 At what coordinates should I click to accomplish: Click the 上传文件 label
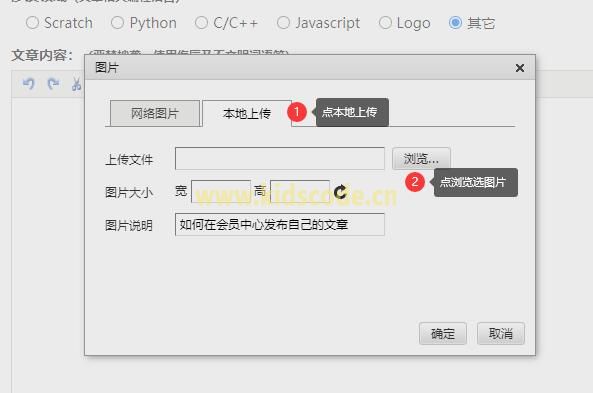pos(129,160)
